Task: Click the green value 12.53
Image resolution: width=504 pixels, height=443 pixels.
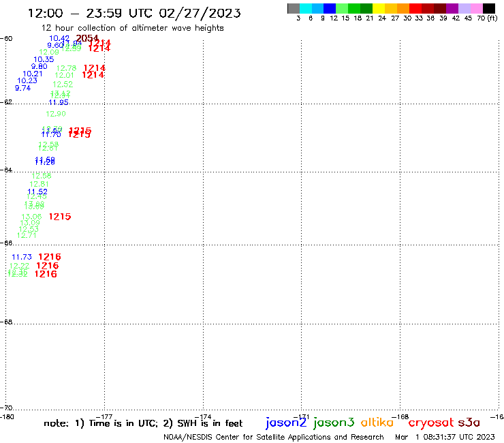Action: click(x=29, y=229)
